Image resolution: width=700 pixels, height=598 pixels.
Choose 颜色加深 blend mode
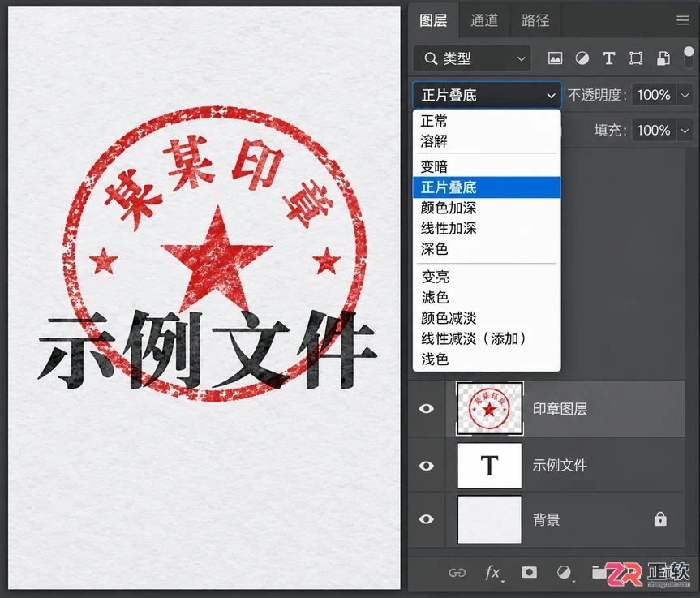487,208
